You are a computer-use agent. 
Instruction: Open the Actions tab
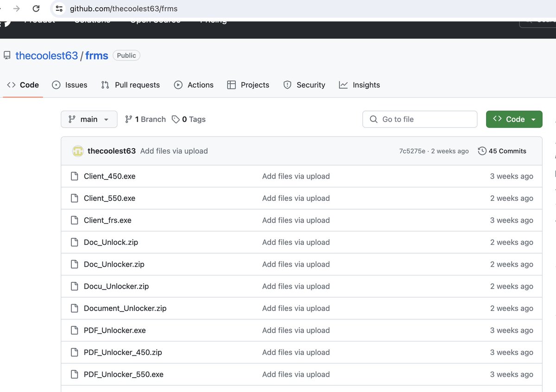[x=194, y=85]
